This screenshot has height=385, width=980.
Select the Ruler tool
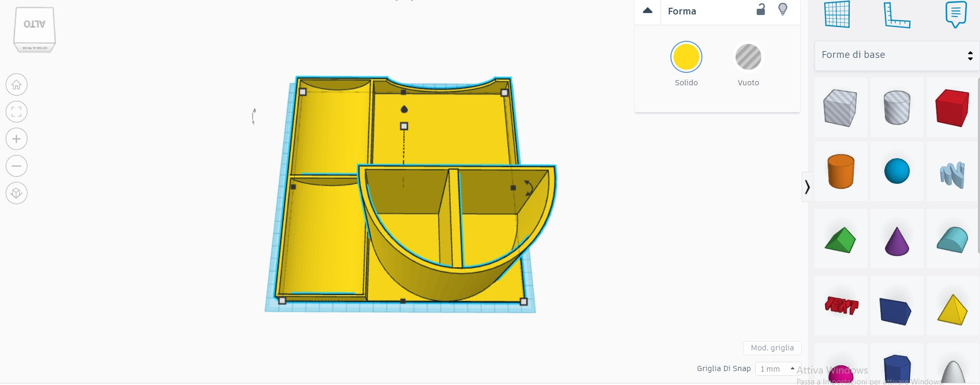(896, 14)
